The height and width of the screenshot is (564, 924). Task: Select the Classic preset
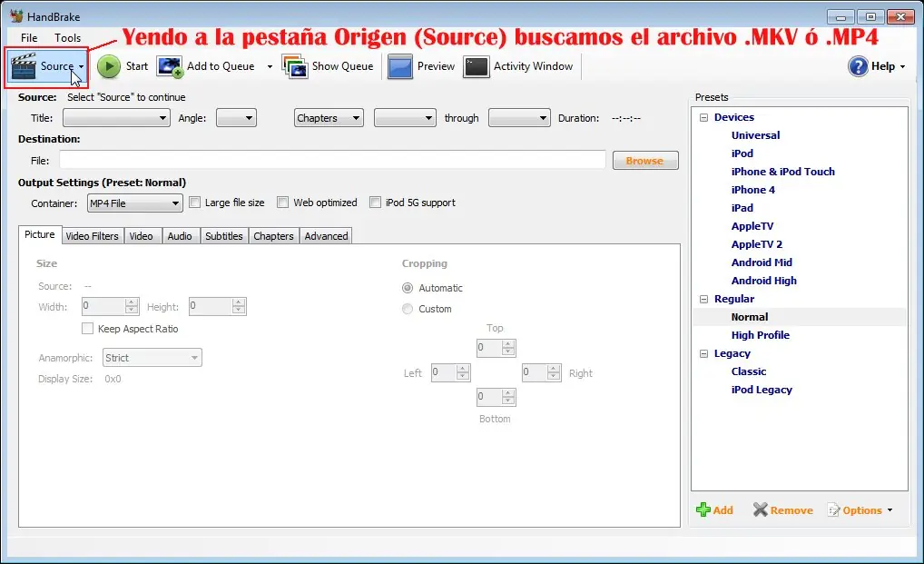(749, 371)
